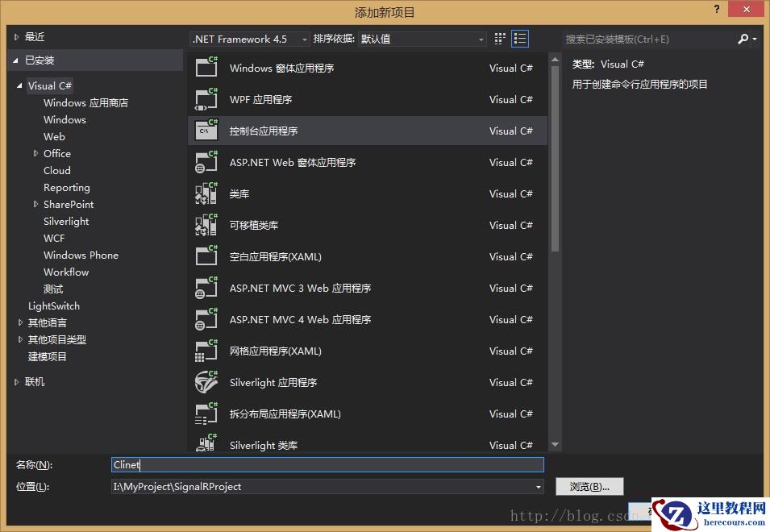Screen dimensions: 770x532
Task: Click the 浏览(B)... button
Action: (x=589, y=486)
